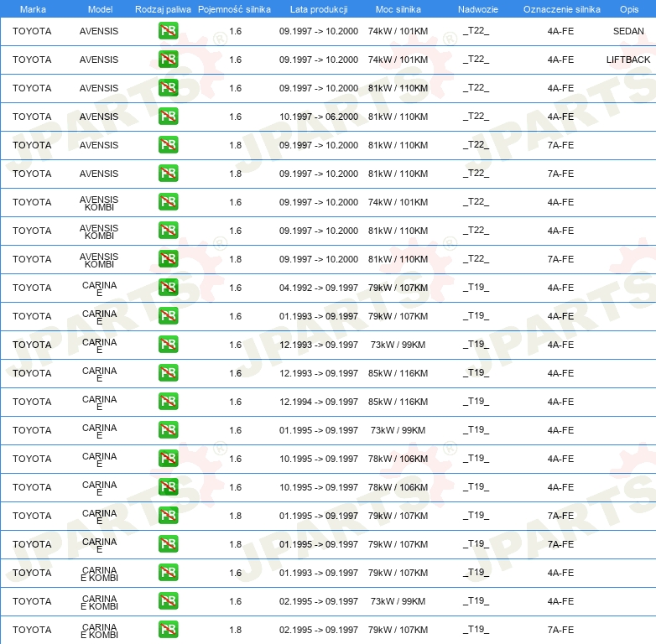The width and height of the screenshot is (656, 644).
Task: Click fuel icon in Avensis 10.1997 -> 06.2000 row
Action: click(168, 117)
